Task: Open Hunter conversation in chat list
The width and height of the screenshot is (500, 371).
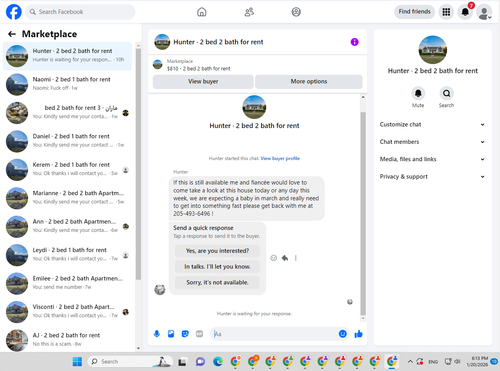Action: click(x=67, y=56)
